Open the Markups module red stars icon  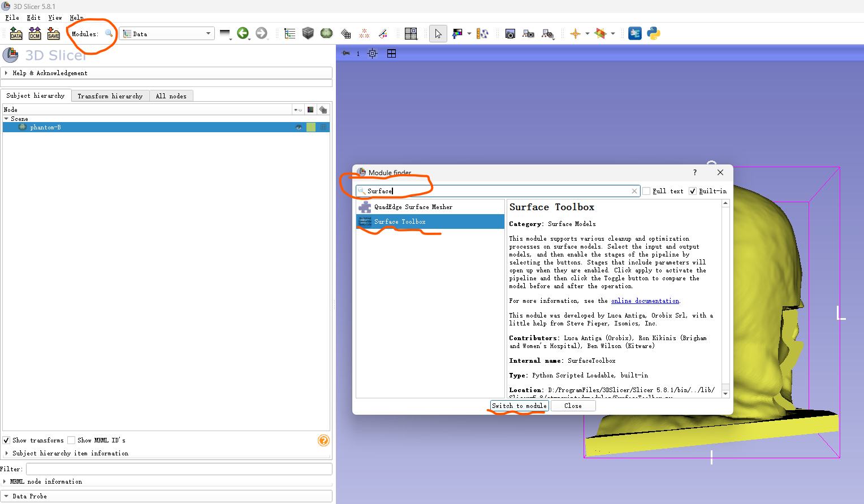pos(364,34)
